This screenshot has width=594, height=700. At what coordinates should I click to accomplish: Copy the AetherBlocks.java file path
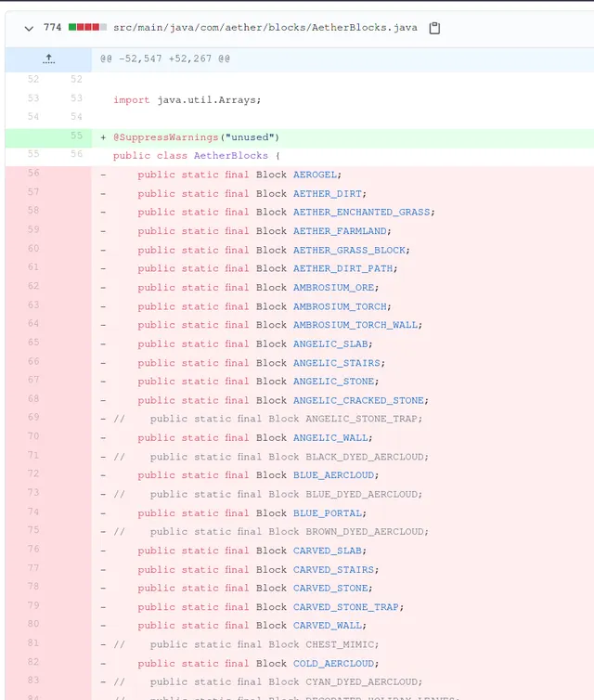[434, 28]
